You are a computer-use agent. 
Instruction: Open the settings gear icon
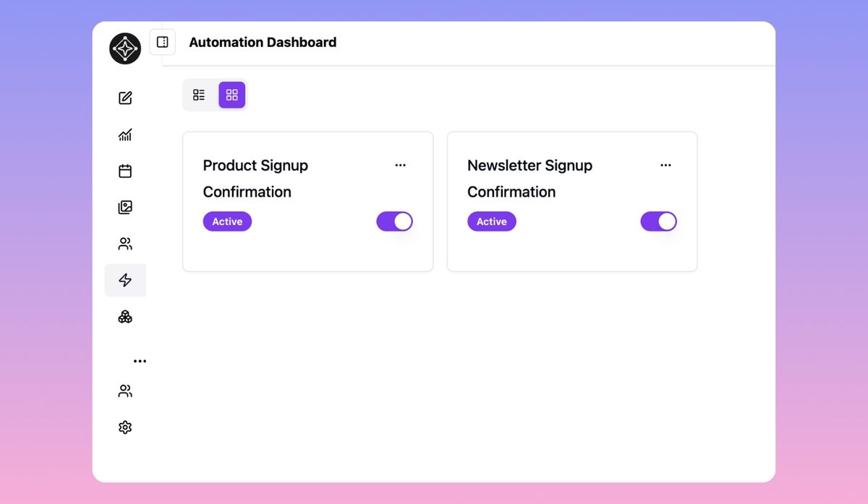click(x=125, y=427)
